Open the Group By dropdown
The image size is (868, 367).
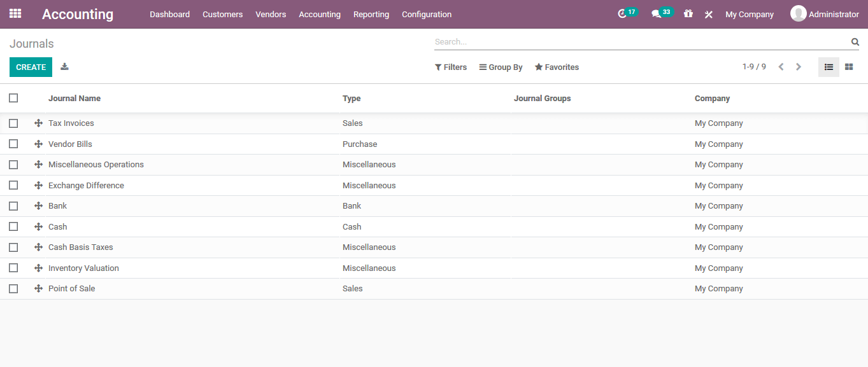coord(501,67)
